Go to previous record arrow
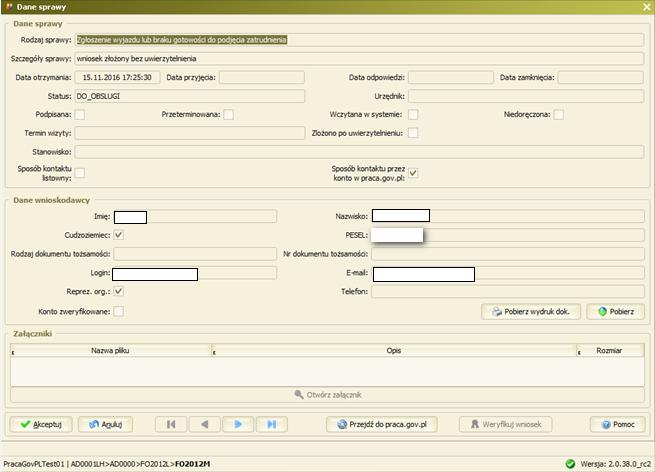Screen dimensions: 655x472 click(x=205, y=424)
